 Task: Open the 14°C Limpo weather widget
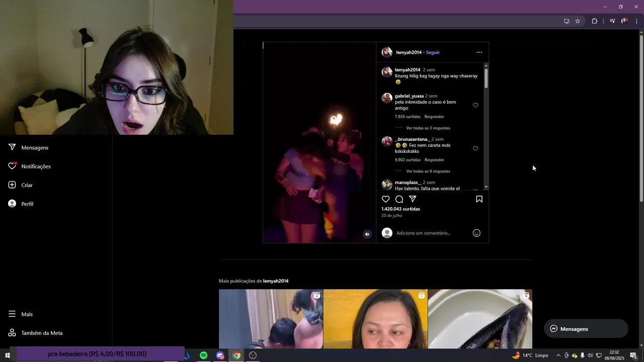pyautogui.click(x=530, y=355)
